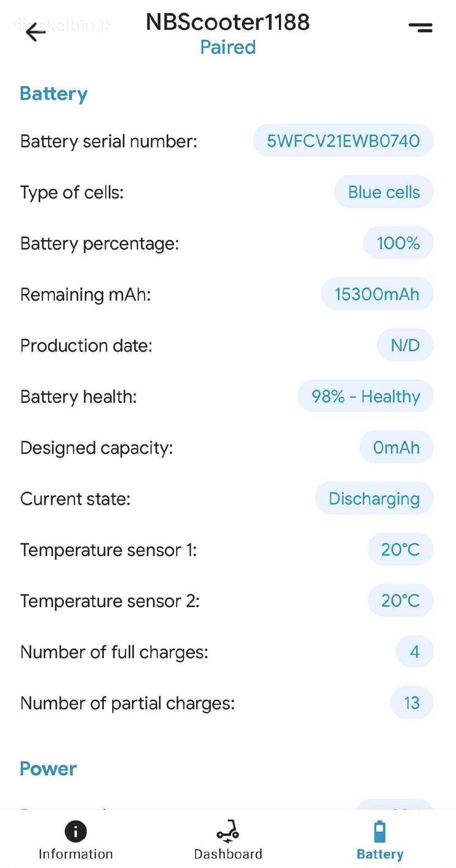Select the scooter Dashboard icon

coord(228,831)
